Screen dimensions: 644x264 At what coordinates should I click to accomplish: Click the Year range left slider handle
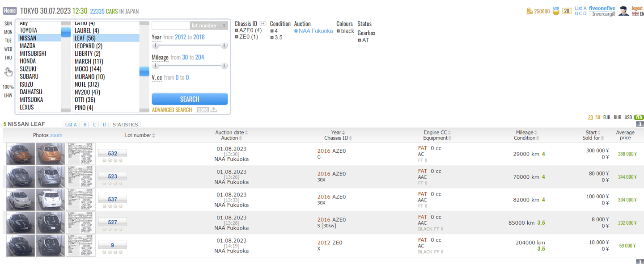156,46
